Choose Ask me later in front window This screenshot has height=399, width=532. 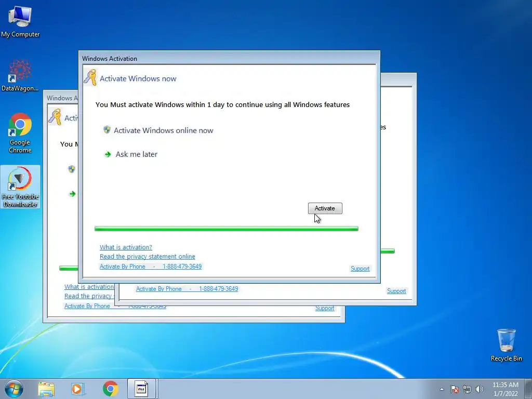click(x=137, y=154)
